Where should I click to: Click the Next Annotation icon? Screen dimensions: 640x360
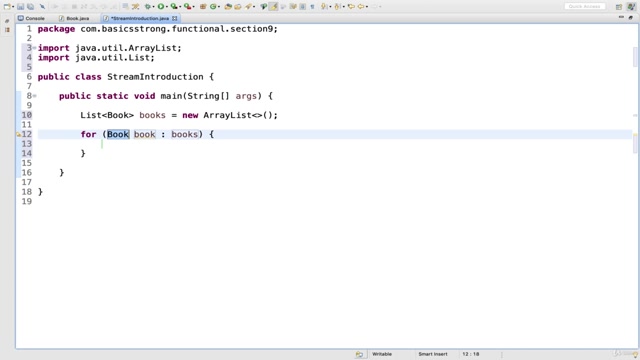(x=324, y=7)
